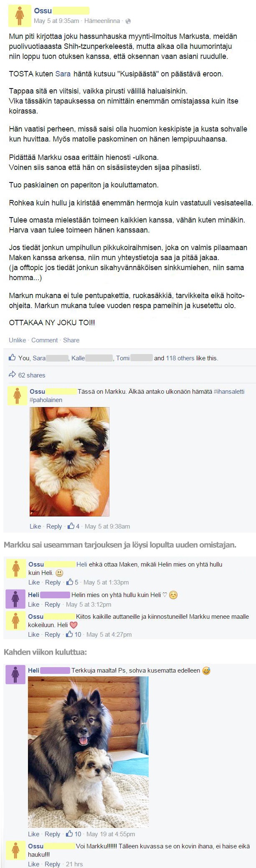Click the Share action under the post
256x868 pixels.
pyautogui.click(x=71, y=340)
